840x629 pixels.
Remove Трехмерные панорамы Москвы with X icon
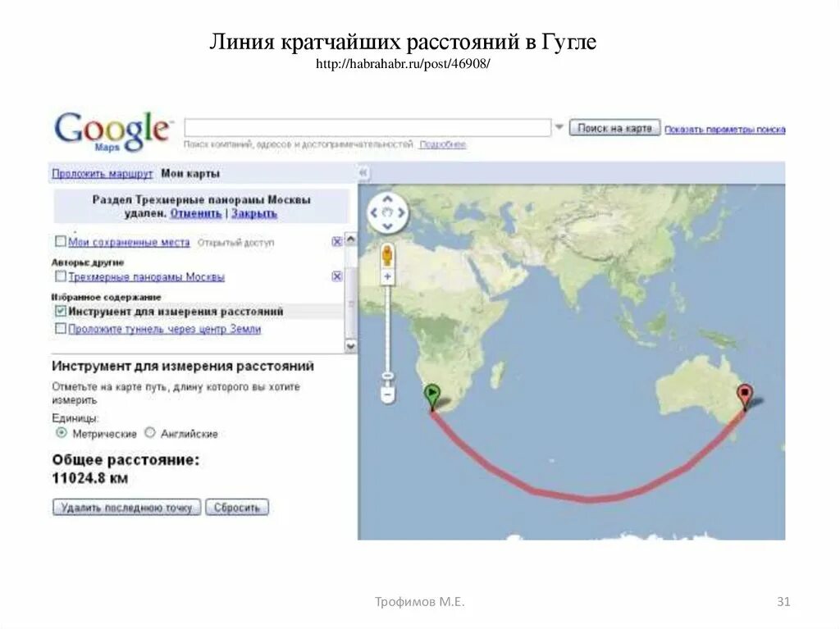tap(336, 276)
